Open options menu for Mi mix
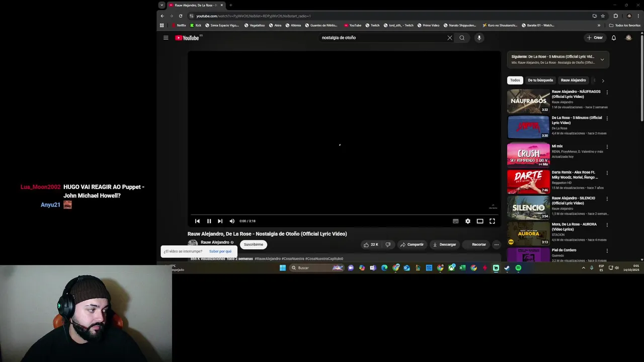The height and width of the screenshot is (362, 644). tap(607, 147)
